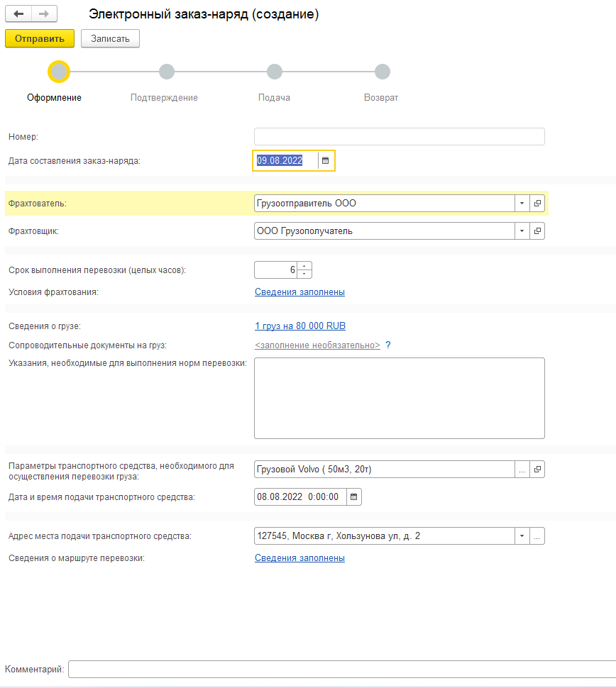The height and width of the screenshot is (688, 616).
Task: Click the back arrow navigation button
Action: click(x=18, y=13)
